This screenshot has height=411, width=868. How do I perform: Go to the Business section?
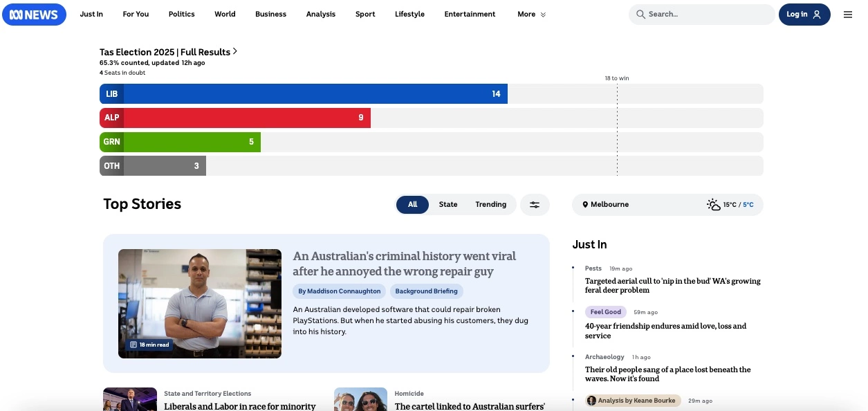point(270,15)
